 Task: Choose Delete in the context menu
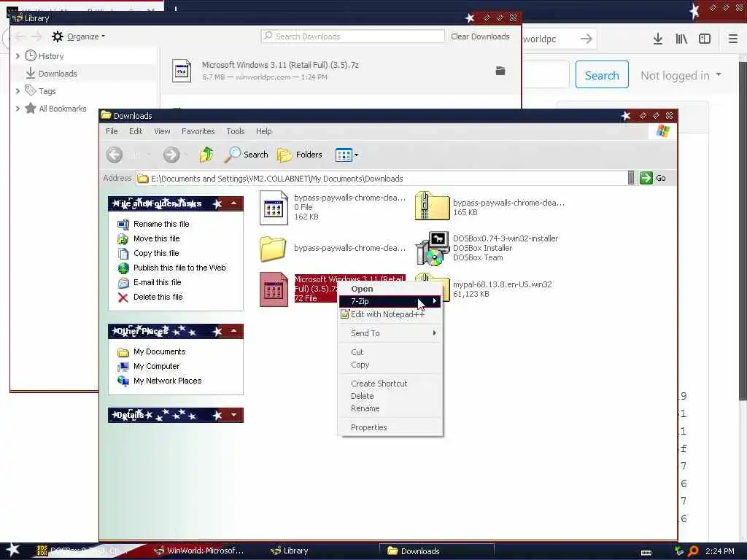390,396
